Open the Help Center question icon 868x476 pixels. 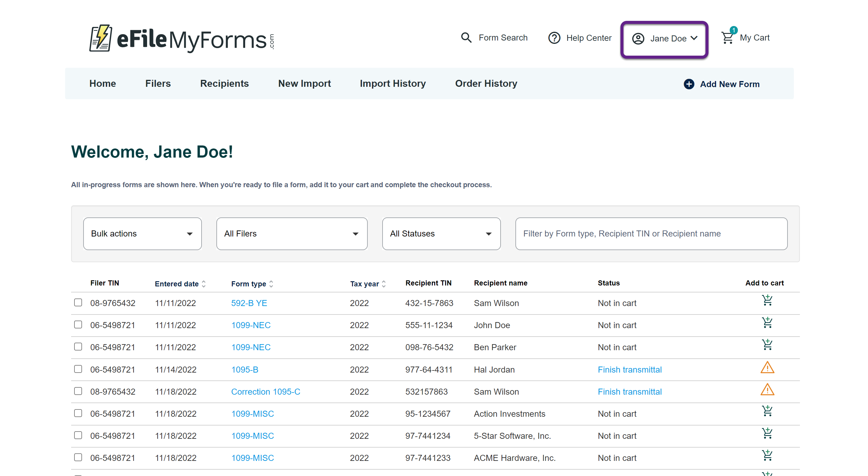point(554,38)
